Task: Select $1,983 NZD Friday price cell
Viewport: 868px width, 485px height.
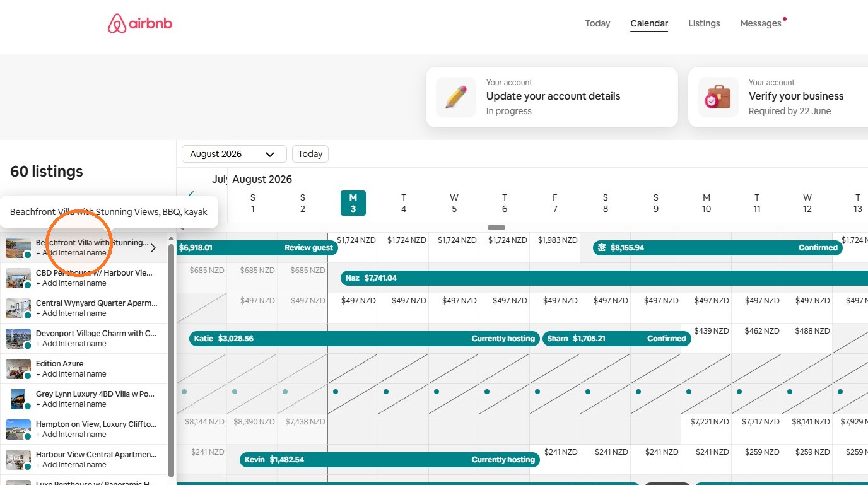Action: [x=555, y=248]
